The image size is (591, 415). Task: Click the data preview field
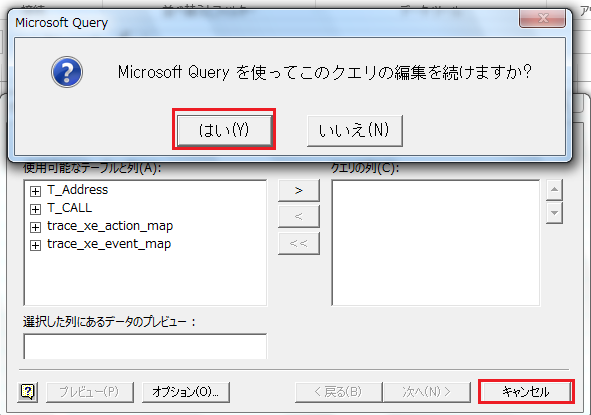click(x=145, y=346)
